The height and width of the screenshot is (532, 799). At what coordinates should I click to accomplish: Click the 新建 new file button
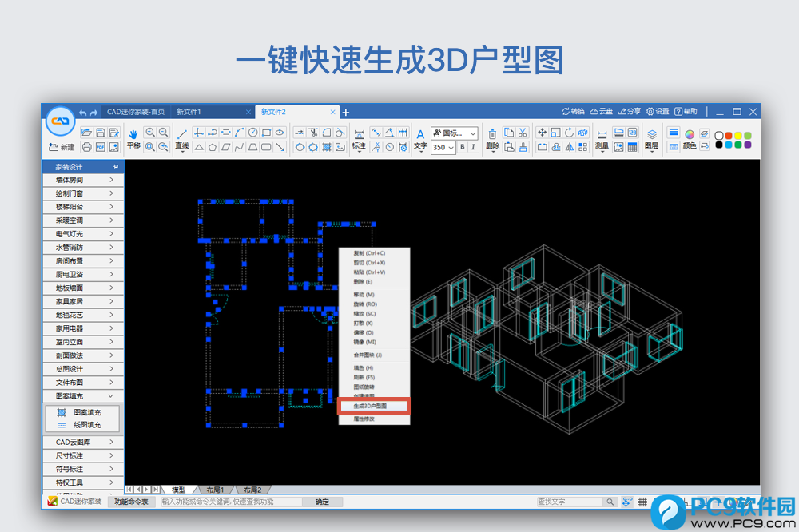[62, 147]
